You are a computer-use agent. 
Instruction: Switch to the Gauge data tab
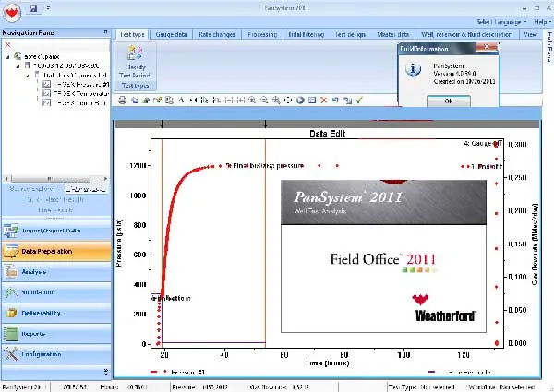point(171,34)
